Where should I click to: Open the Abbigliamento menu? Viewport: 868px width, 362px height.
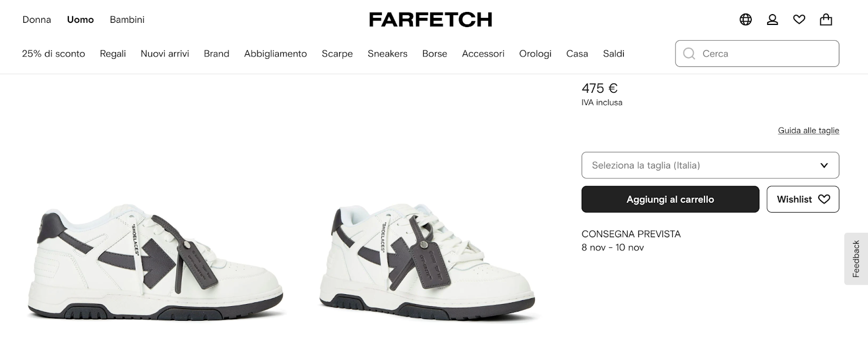click(276, 54)
